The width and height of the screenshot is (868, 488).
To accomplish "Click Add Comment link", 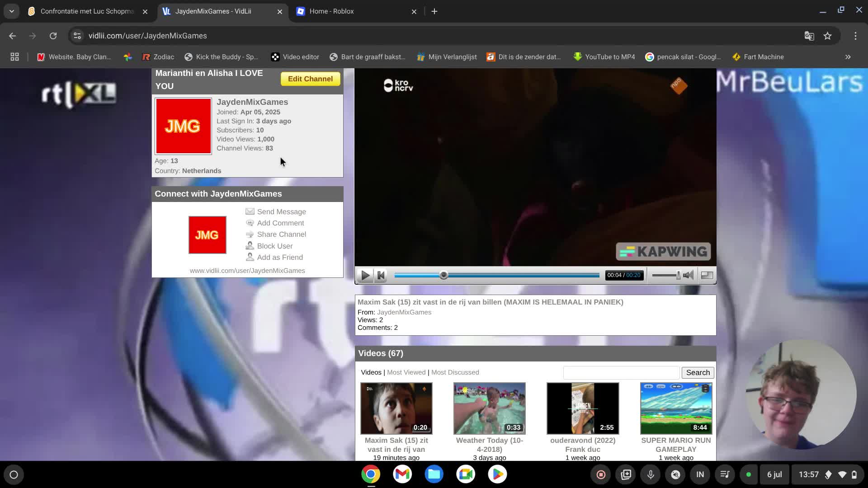I will click(280, 223).
